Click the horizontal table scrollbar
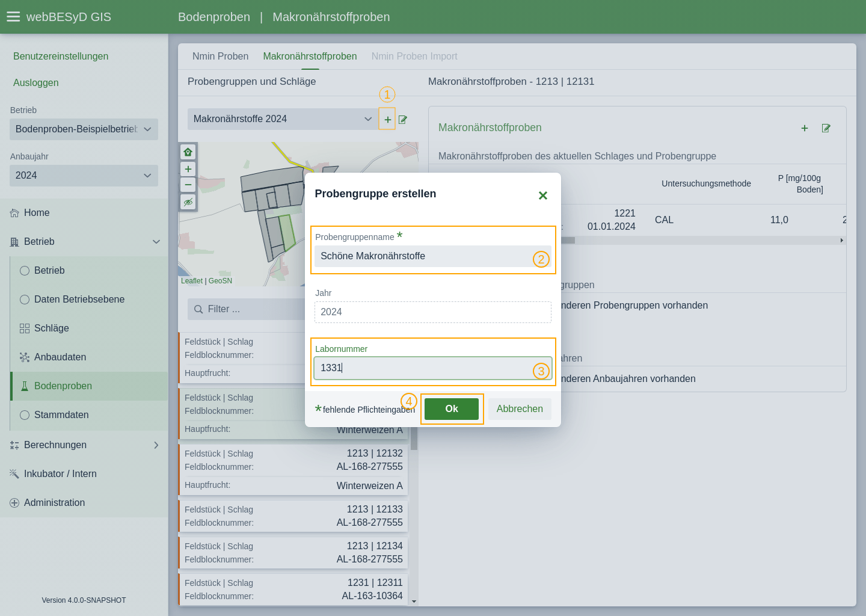The width and height of the screenshot is (866, 616). [568, 240]
